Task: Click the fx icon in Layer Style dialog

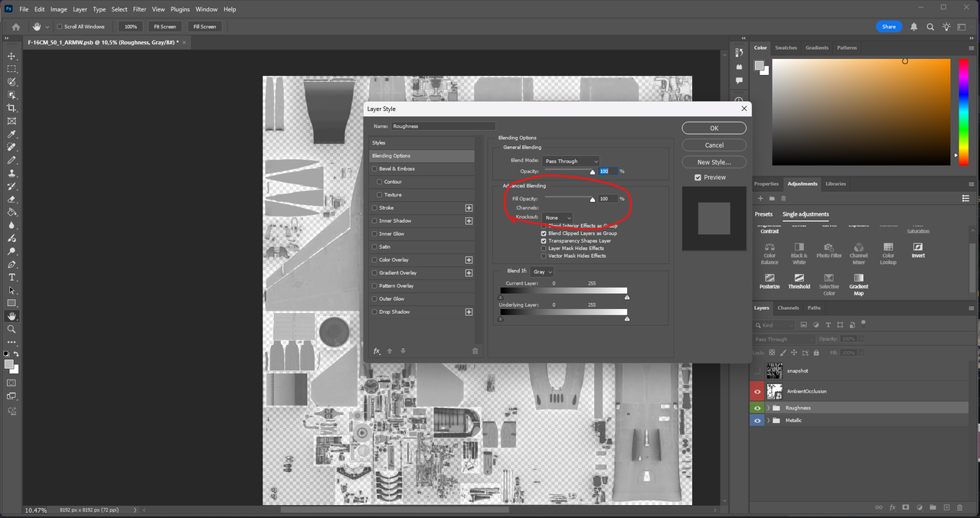Action: tap(377, 350)
